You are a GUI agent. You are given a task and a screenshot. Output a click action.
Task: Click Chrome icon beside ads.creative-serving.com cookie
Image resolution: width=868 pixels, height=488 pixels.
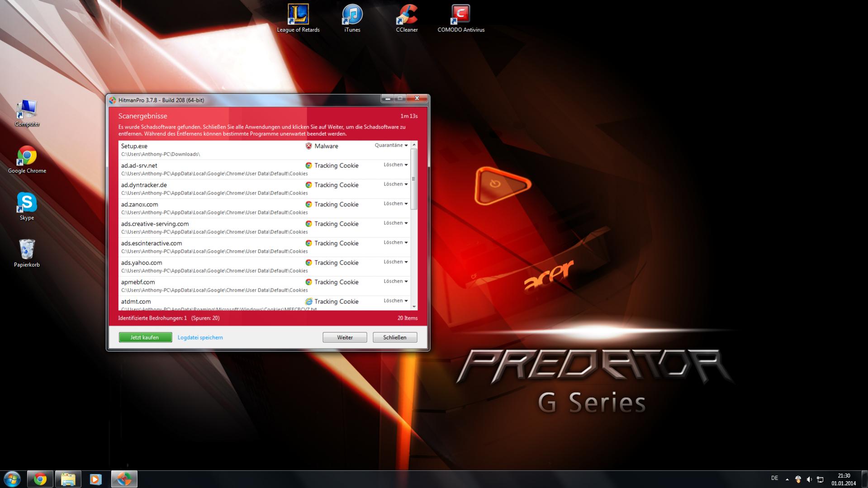point(308,224)
